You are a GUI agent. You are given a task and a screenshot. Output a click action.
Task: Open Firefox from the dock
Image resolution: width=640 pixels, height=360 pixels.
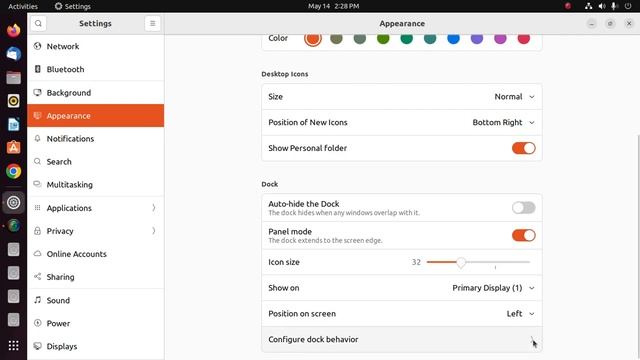coord(13,30)
